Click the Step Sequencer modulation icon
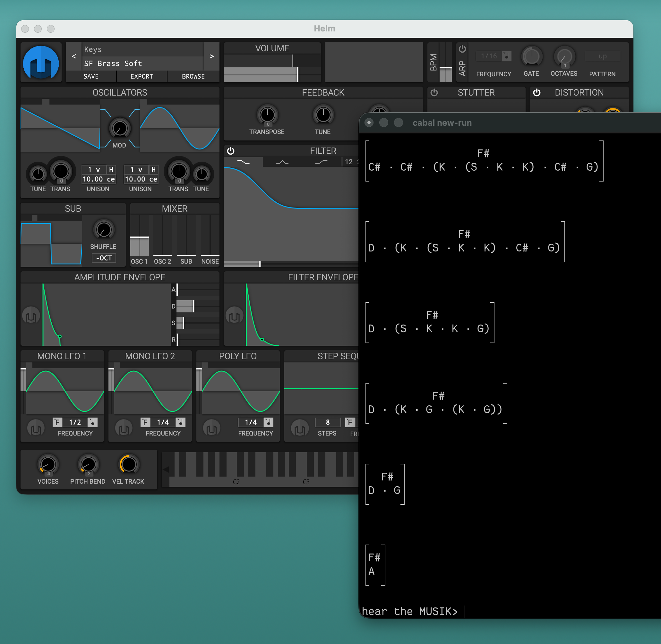 (299, 428)
